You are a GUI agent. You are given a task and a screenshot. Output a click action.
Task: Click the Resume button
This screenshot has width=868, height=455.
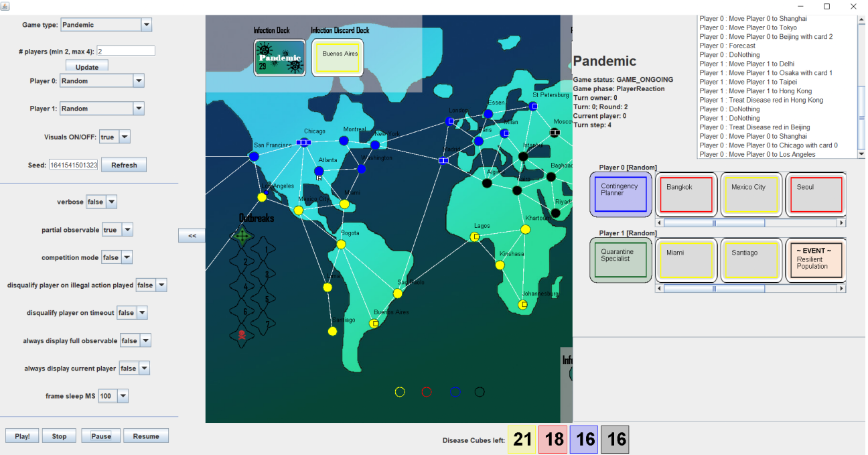tap(146, 436)
